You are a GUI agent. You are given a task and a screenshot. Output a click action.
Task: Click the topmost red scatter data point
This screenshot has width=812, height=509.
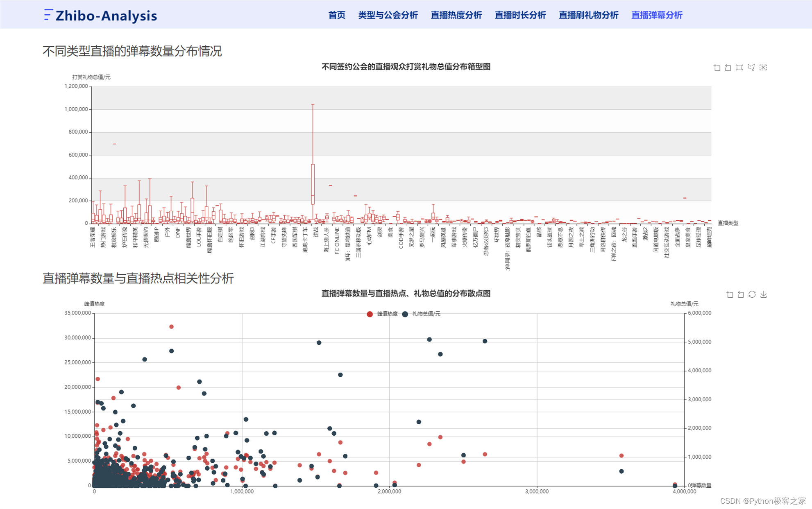[171, 327]
